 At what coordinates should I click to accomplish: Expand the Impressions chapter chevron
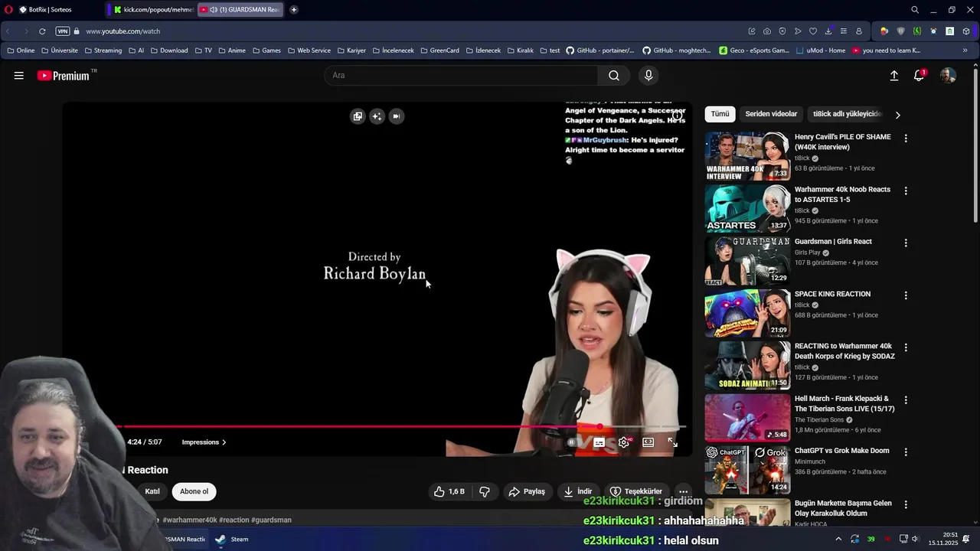224,442
